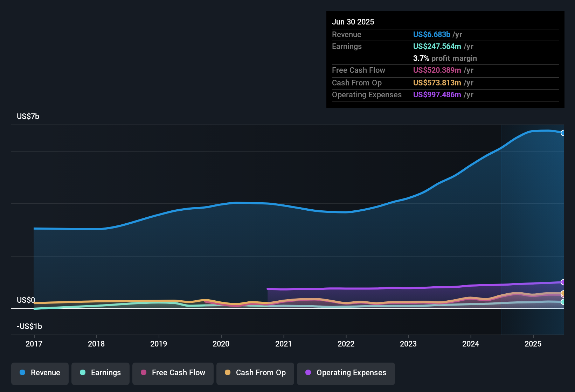The image size is (575, 392).
Task: Click the purple Operating Expenses legend dot
Action: [307, 373]
